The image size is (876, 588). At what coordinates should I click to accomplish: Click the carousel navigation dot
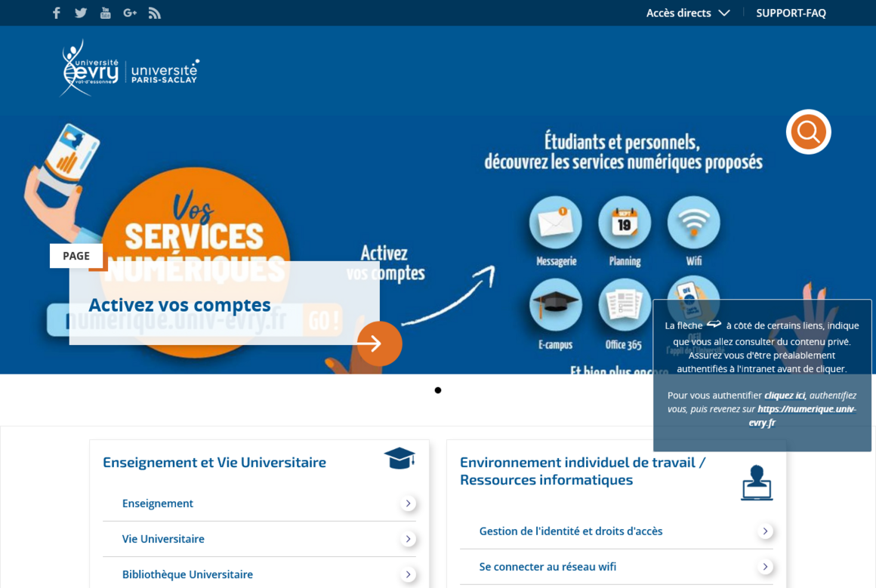tap(438, 390)
